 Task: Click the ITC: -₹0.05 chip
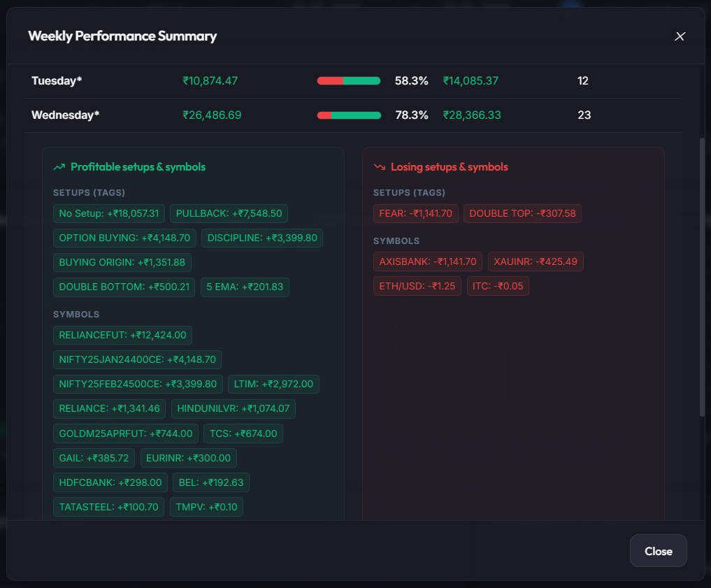(x=498, y=286)
